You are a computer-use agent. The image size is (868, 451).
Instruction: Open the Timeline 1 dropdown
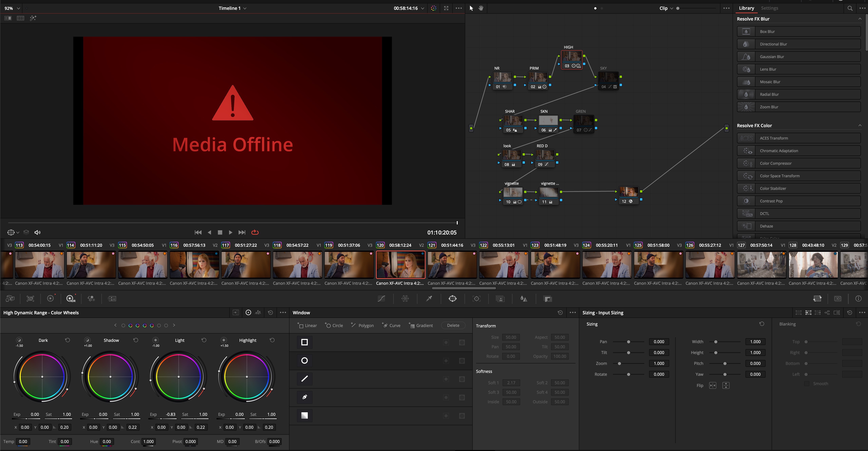point(232,8)
